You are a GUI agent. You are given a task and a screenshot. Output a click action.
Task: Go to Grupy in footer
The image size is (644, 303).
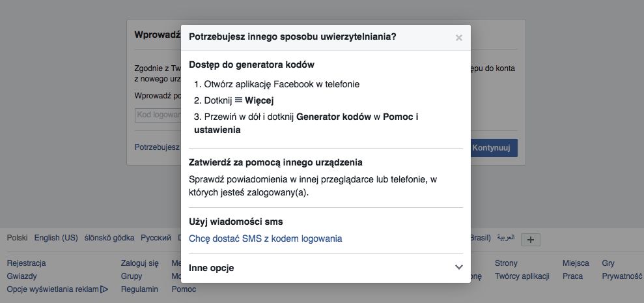pos(131,276)
